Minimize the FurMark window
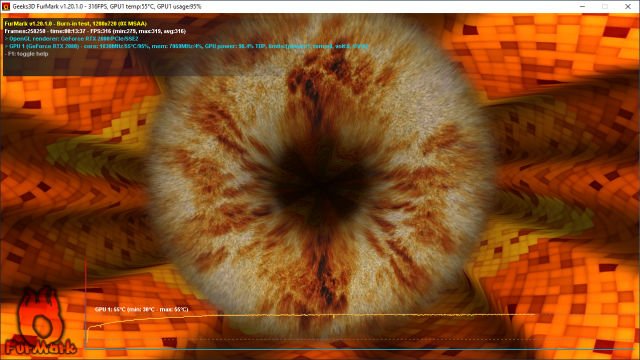640x360 pixels. tap(582, 7)
